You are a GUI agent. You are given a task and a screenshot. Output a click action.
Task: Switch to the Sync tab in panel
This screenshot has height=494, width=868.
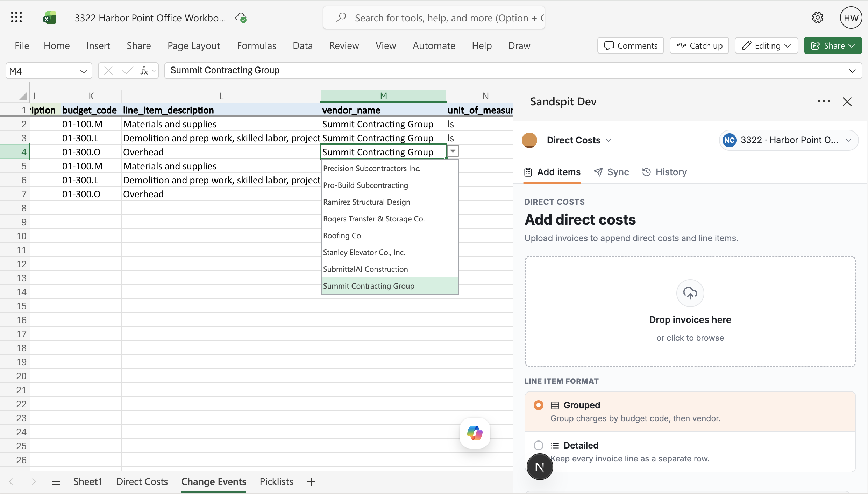point(611,172)
